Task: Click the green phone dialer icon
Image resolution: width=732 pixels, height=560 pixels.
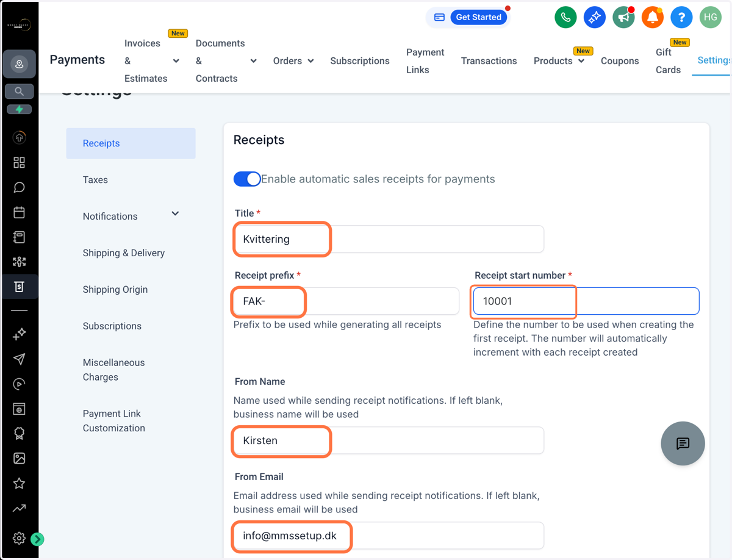Action: 565,17
